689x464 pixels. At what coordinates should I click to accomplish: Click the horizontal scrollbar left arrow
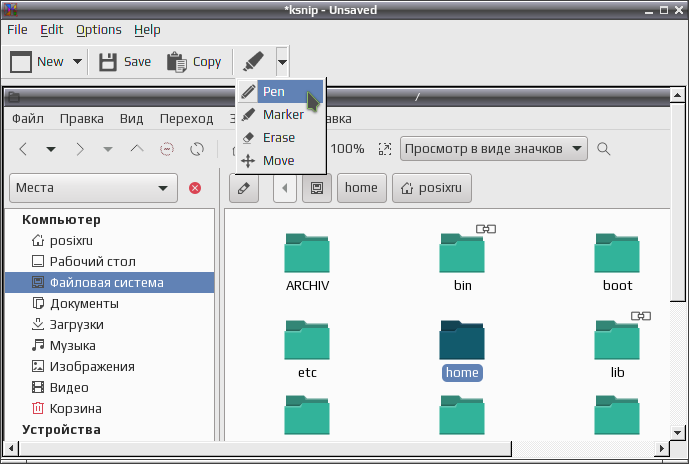(x=11, y=449)
